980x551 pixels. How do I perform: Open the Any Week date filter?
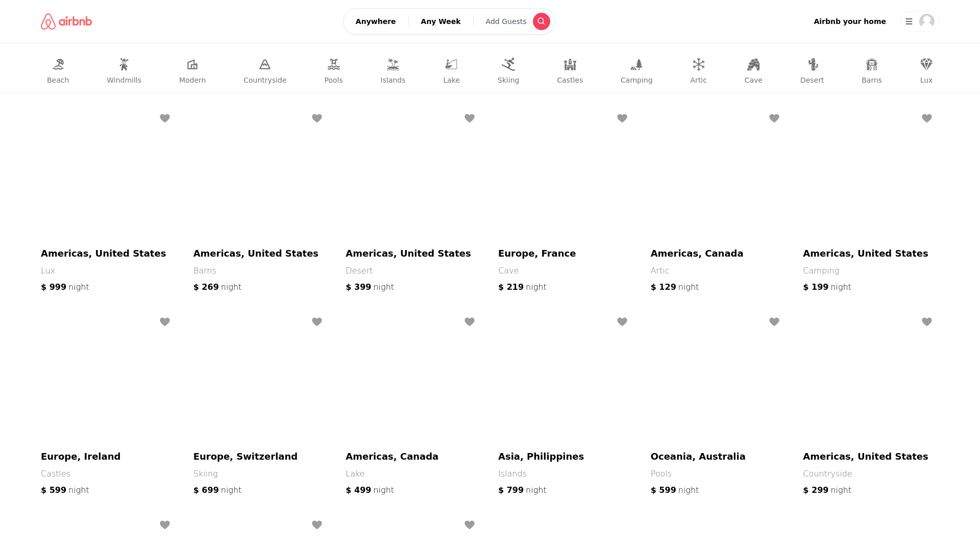[440, 21]
